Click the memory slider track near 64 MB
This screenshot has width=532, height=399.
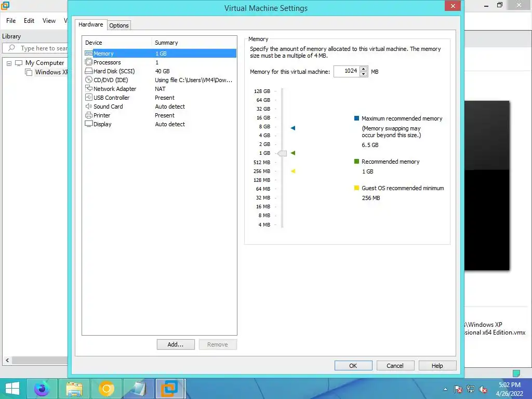coord(282,189)
